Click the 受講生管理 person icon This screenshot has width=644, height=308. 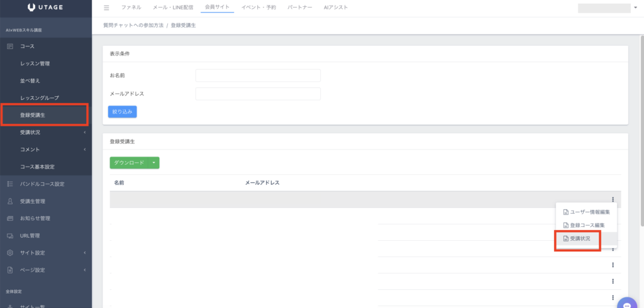tap(10, 201)
